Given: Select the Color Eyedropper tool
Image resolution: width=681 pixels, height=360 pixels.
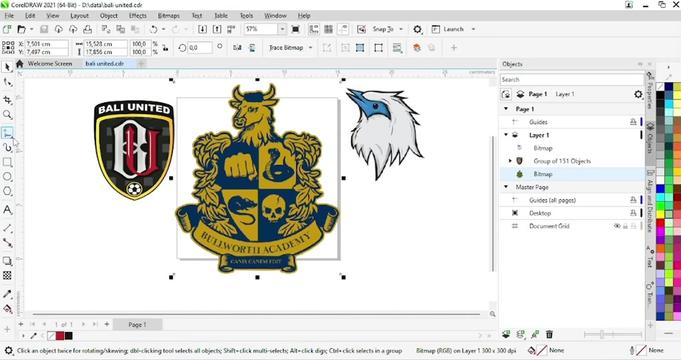Looking at the screenshot, I should click(7, 294).
